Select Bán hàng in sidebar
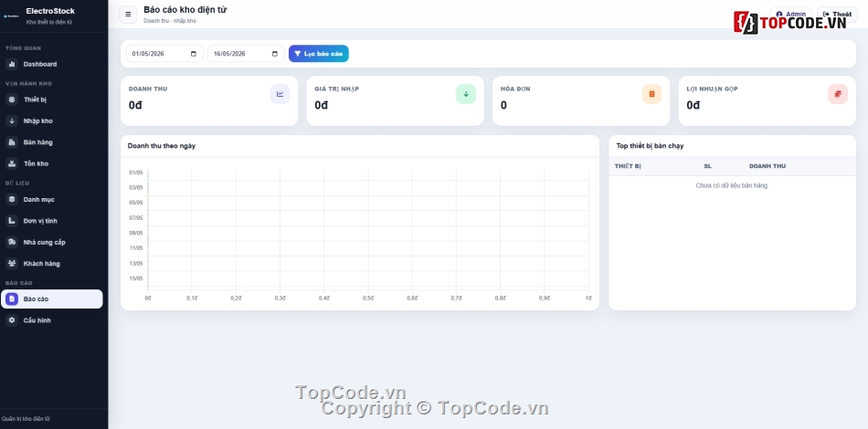The height and width of the screenshot is (429, 868). [51, 142]
